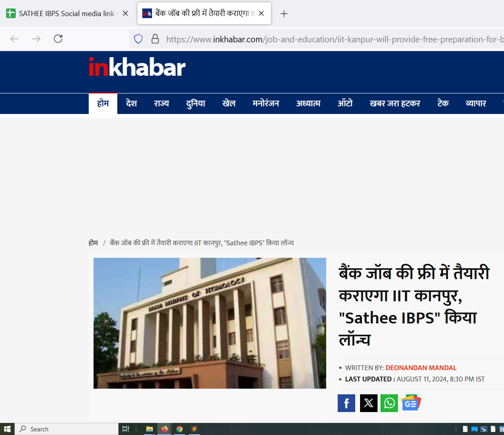Open the मनोरंजन section
This screenshot has width=504, height=435.
pos(266,104)
